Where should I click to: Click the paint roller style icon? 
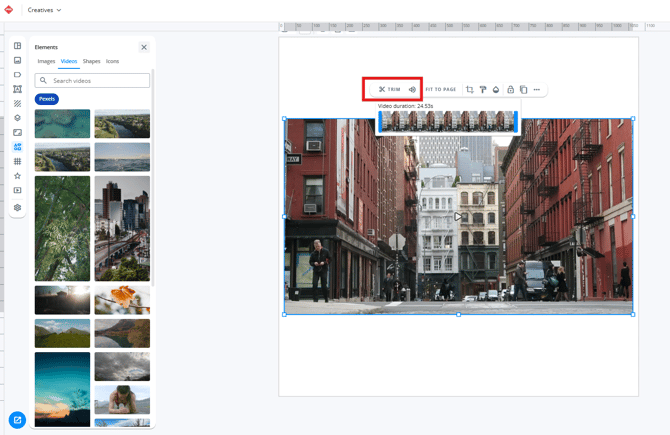[483, 90]
